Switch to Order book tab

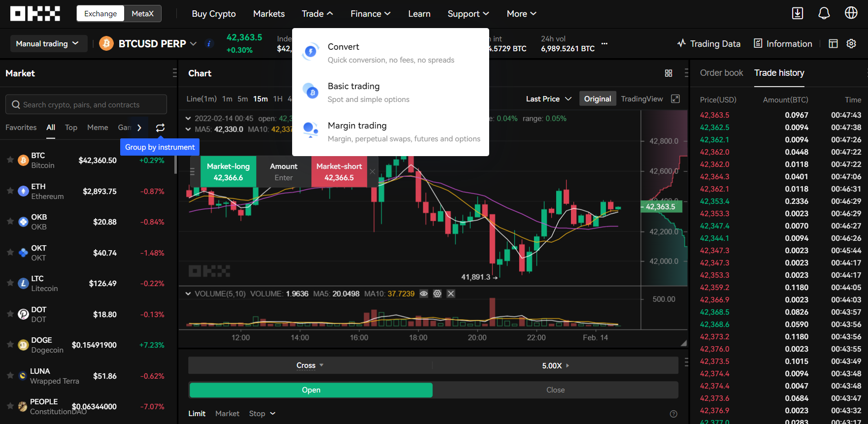point(721,73)
